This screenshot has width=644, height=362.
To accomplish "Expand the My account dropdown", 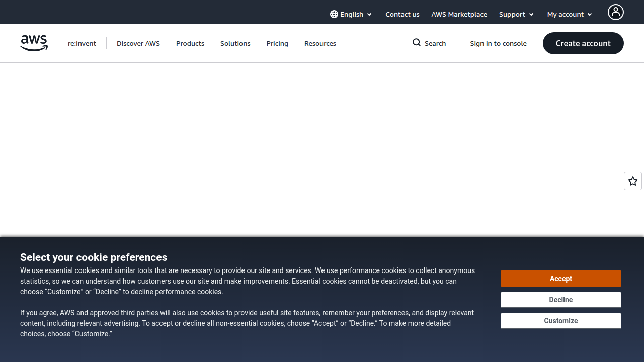I will pos(570,14).
